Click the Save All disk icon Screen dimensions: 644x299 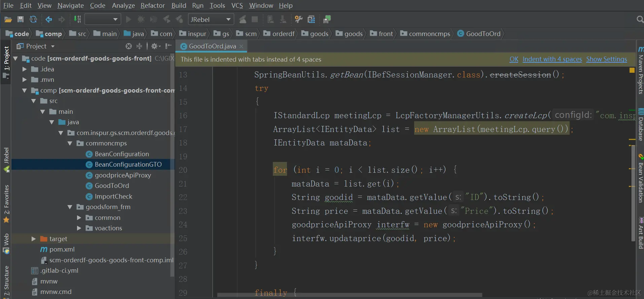click(x=21, y=20)
